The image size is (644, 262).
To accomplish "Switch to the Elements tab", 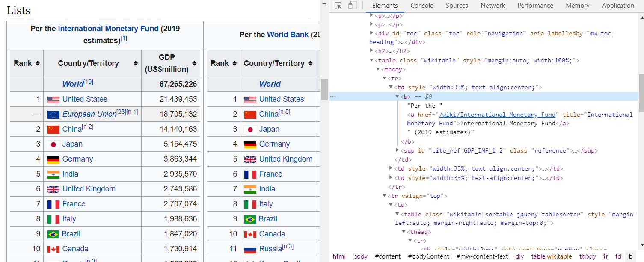I will click(385, 6).
